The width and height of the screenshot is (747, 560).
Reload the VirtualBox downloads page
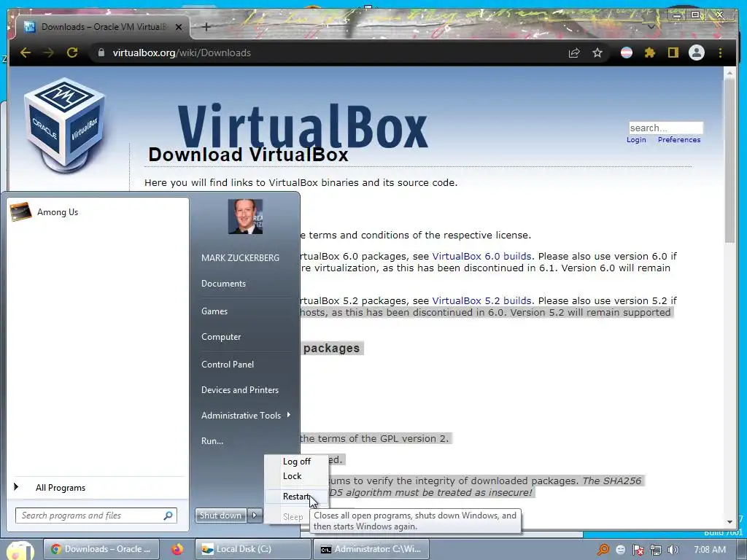72,52
